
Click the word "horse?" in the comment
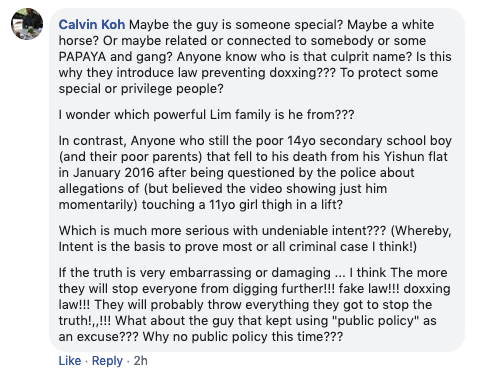(x=79, y=41)
